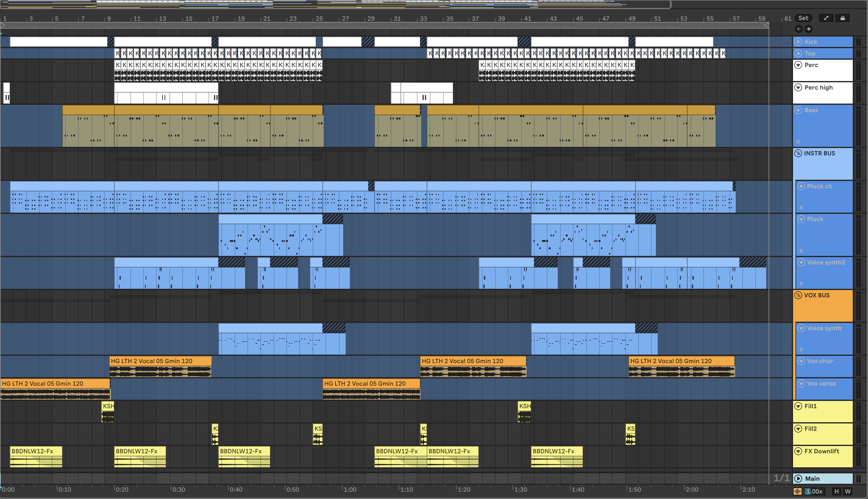The image size is (868, 499).
Task: Unfold the Main track
Action: coord(799,478)
